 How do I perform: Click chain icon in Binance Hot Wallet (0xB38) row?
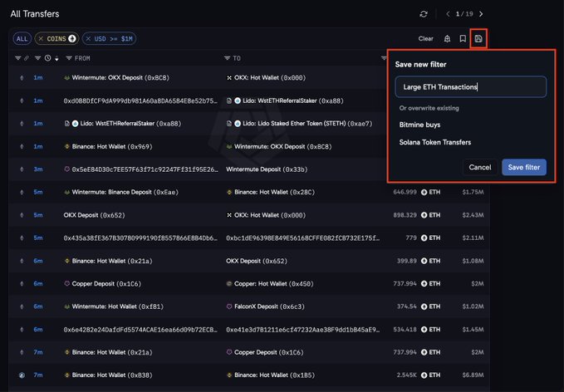click(x=22, y=375)
